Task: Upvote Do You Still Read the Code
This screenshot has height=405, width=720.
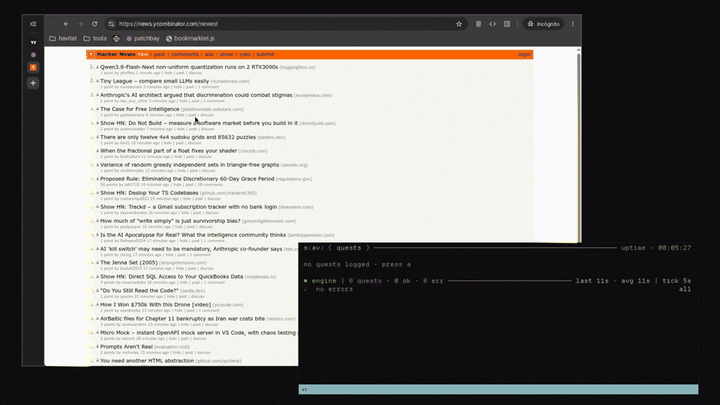Action: [x=97, y=291]
